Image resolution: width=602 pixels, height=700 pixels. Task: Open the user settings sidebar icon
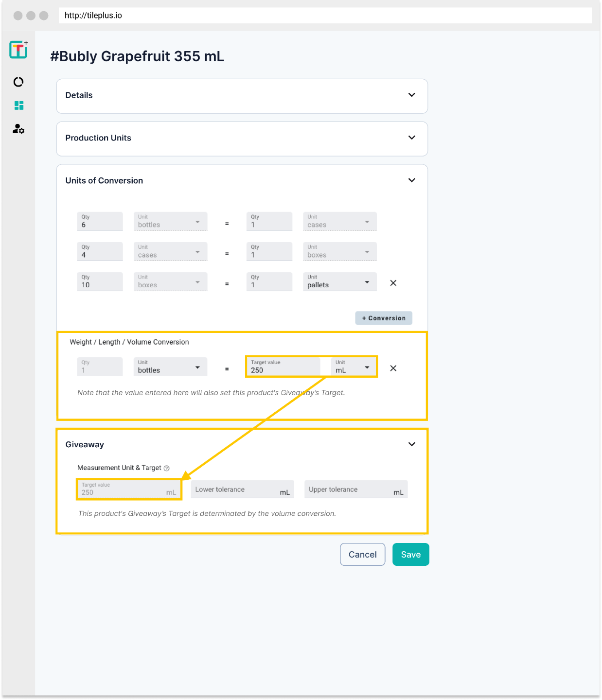point(18,129)
